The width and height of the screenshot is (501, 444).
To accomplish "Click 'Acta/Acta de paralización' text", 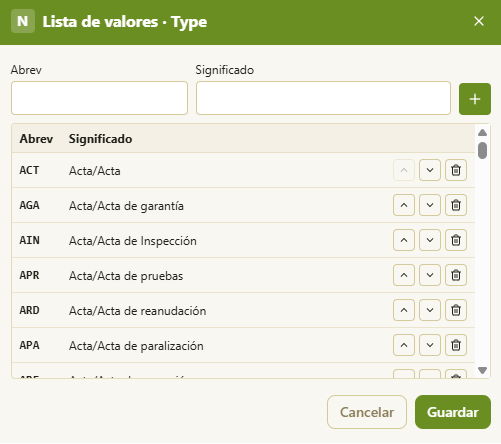I will 136,346.
